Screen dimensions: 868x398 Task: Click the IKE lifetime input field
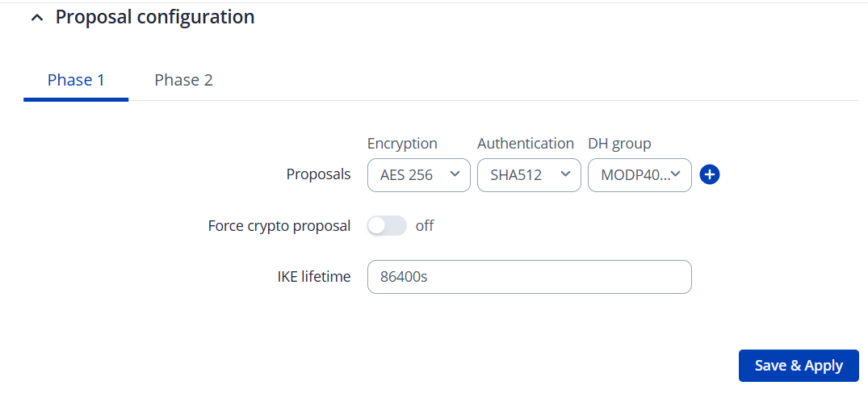(529, 277)
